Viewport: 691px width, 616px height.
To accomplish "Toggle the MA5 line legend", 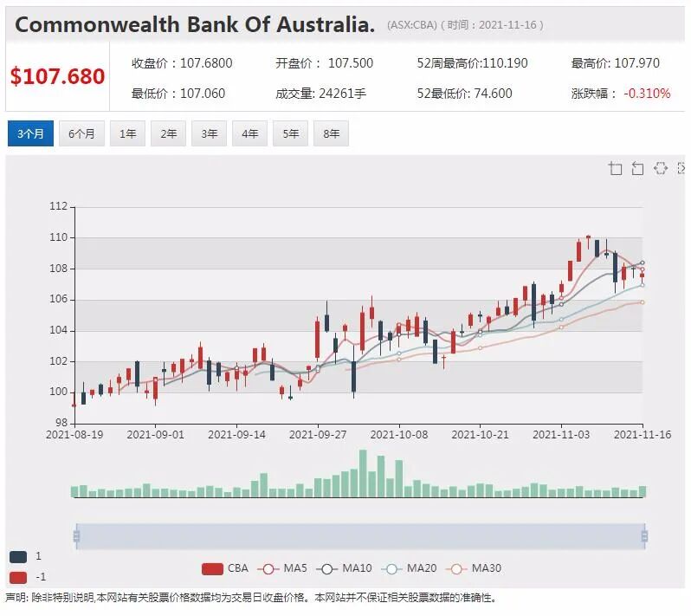I will [x=282, y=568].
